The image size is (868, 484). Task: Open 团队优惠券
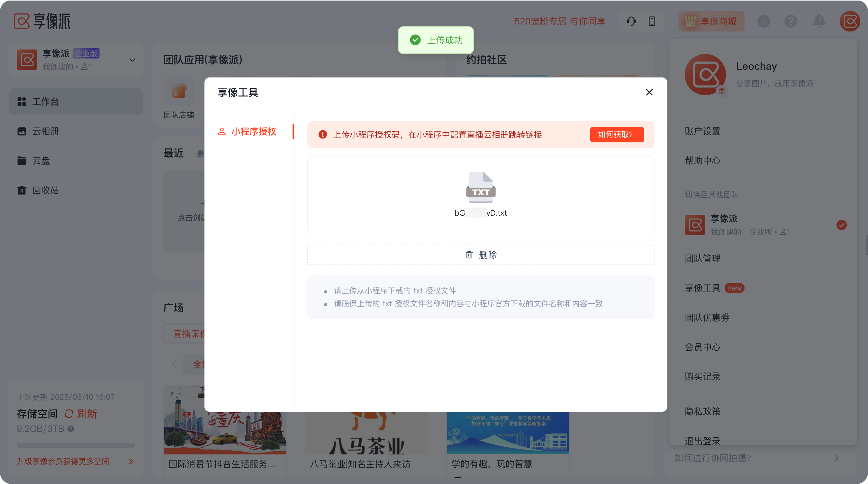coord(707,317)
